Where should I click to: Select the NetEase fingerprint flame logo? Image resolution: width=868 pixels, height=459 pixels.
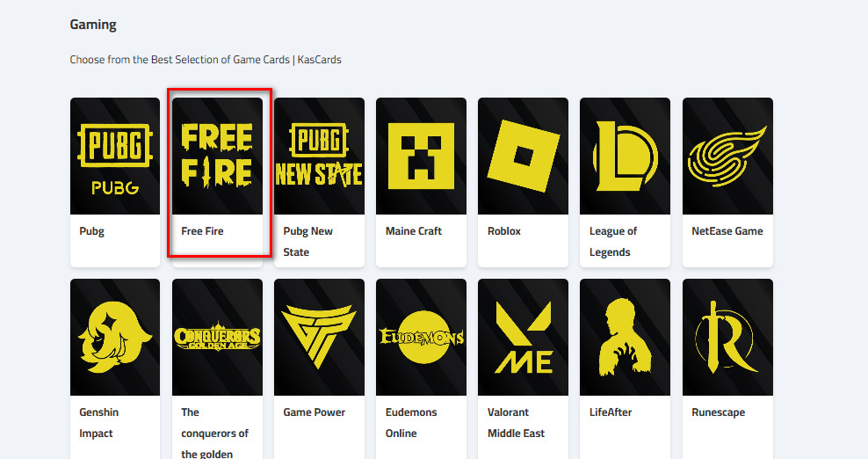click(x=727, y=156)
